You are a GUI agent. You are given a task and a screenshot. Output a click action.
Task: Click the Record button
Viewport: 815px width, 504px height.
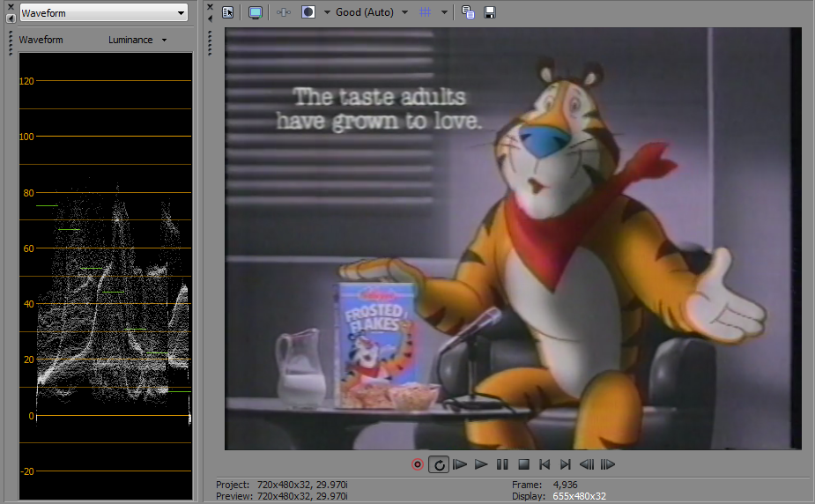(418, 464)
